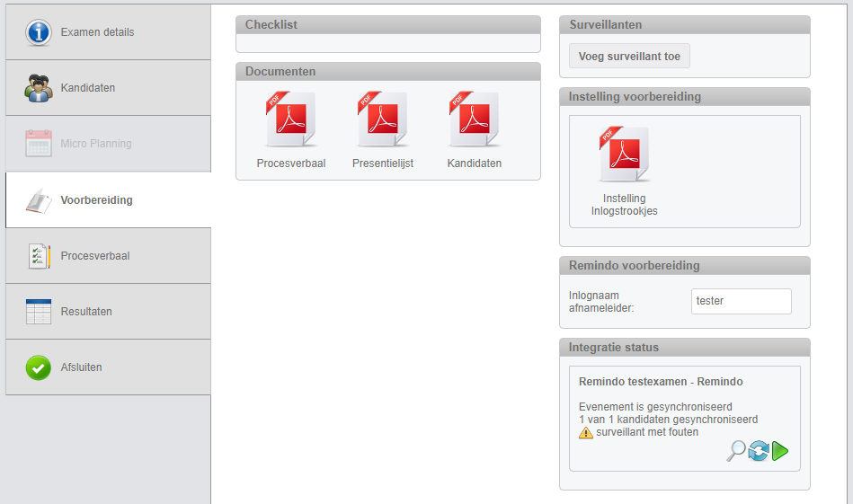Image resolution: width=853 pixels, height=504 pixels.
Task: Click the magnifying glass icon in Integratie status
Action: click(736, 451)
